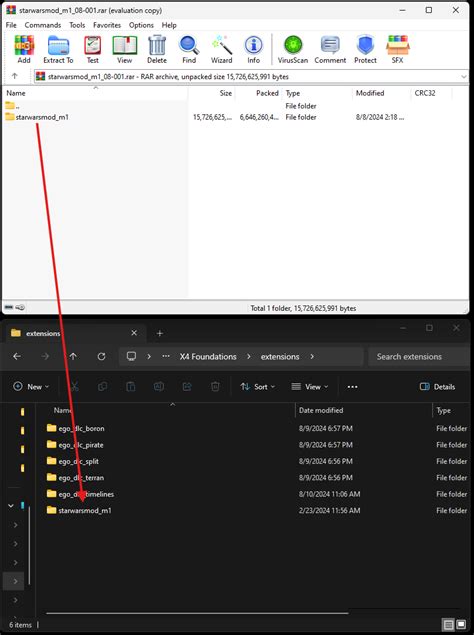Open the Tools menu
The height and width of the screenshot is (635, 474).
click(77, 25)
